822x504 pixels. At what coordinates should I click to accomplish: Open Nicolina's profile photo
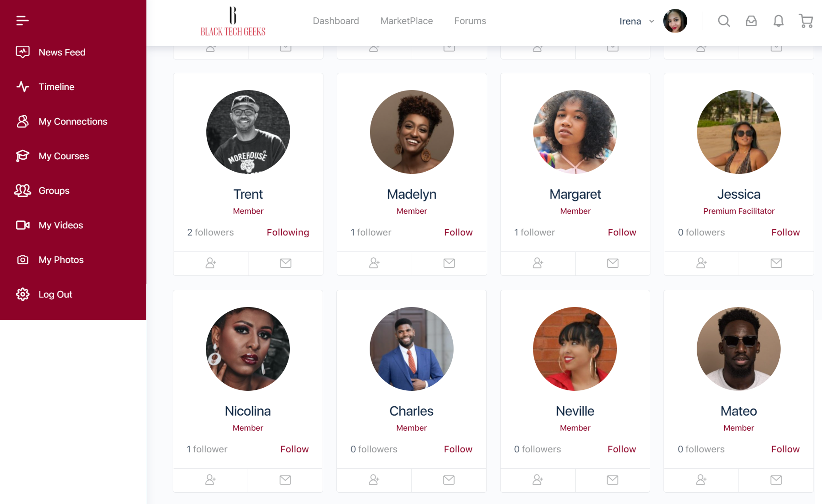point(248,349)
